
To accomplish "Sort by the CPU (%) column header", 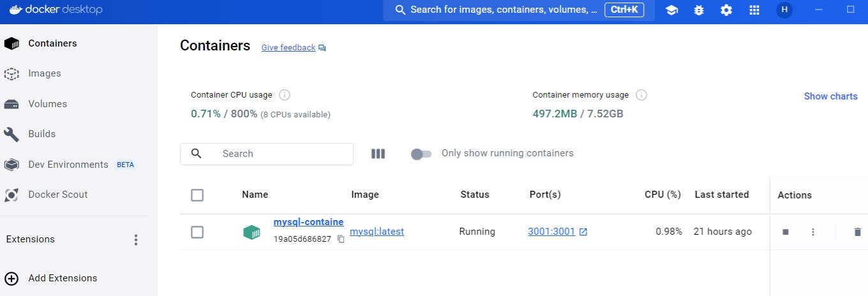I will tap(662, 195).
